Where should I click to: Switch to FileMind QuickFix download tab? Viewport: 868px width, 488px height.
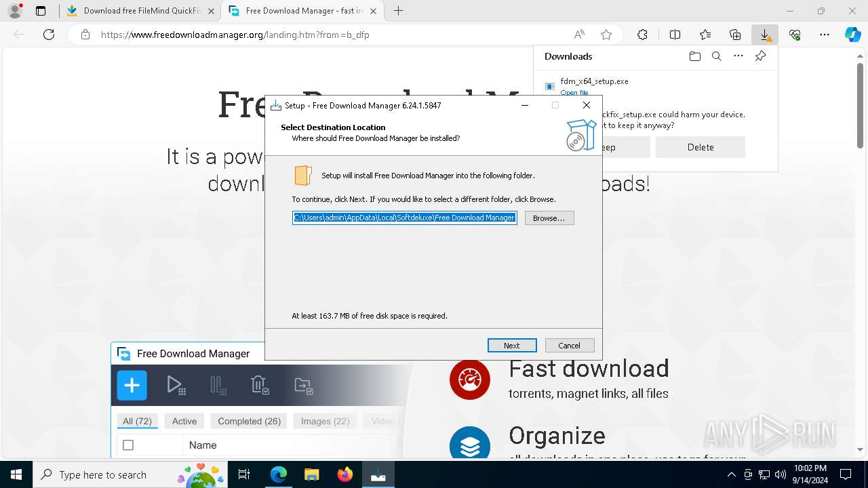[x=142, y=11]
